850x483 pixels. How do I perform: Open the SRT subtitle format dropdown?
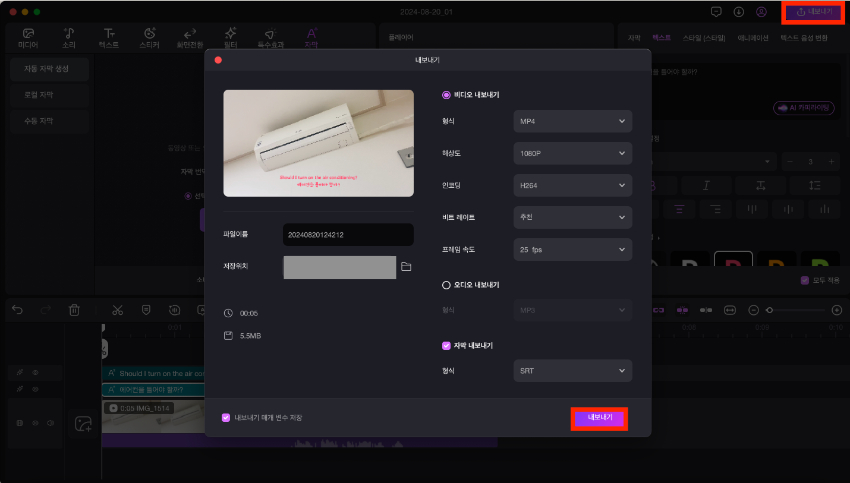(573, 371)
